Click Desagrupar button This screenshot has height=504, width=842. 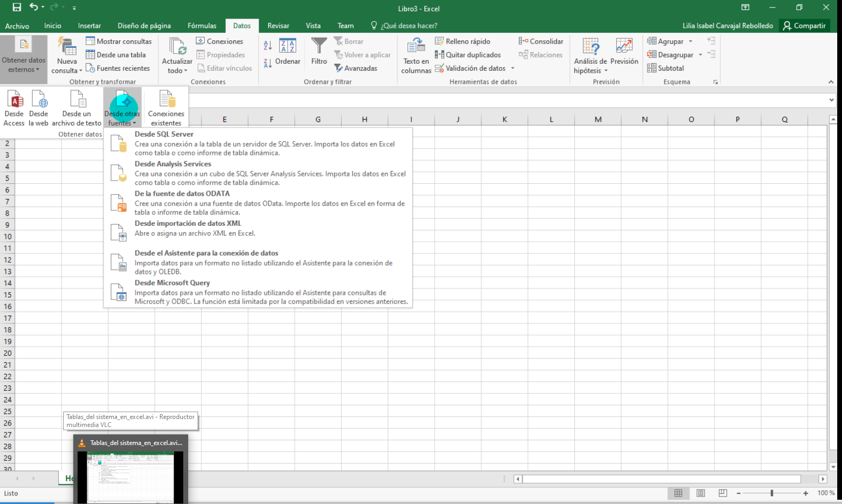(670, 55)
